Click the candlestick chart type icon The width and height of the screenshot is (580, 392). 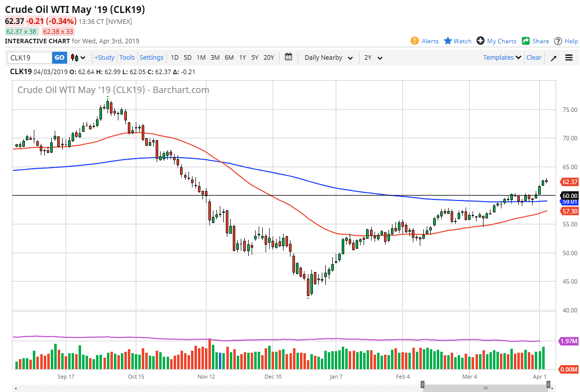(74, 57)
